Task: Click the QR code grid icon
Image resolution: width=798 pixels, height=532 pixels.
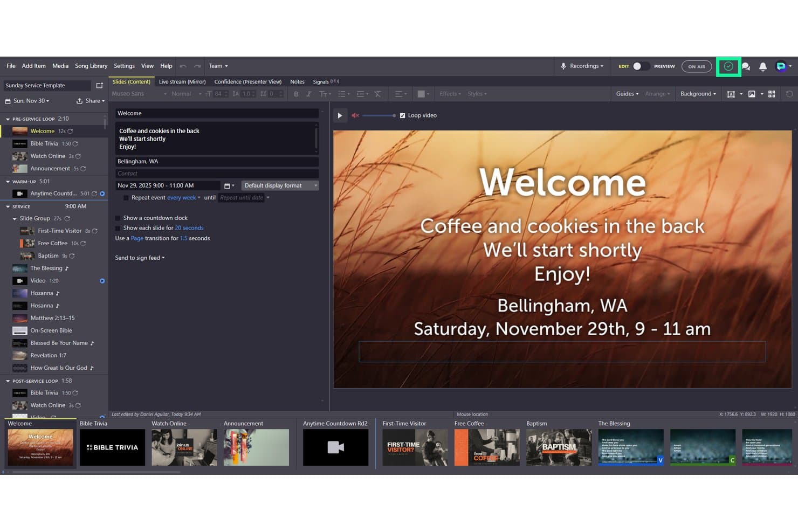Action: [x=772, y=94]
